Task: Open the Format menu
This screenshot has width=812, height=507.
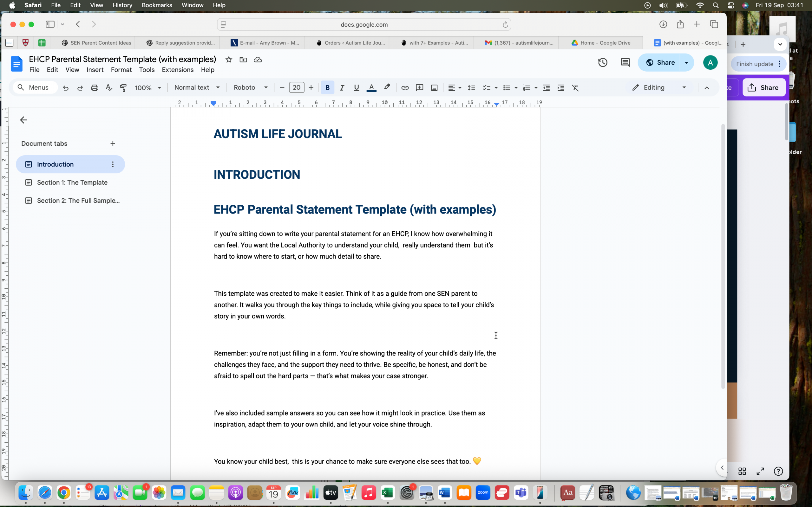Action: point(121,70)
